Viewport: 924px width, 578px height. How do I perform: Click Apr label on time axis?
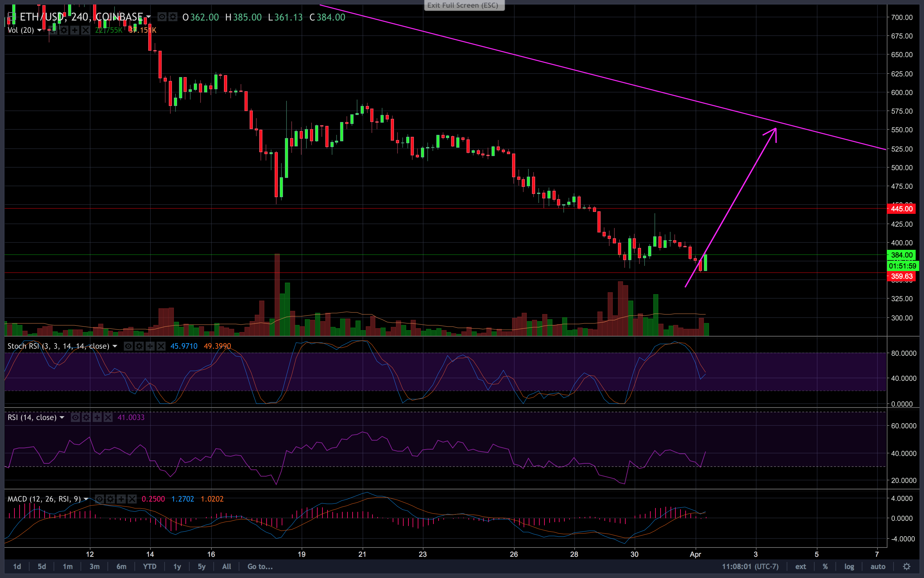point(695,554)
